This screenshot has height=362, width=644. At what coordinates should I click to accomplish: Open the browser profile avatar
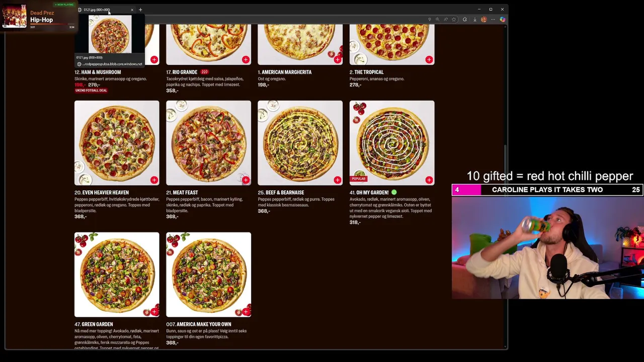pyautogui.click(x=484, y=20)
